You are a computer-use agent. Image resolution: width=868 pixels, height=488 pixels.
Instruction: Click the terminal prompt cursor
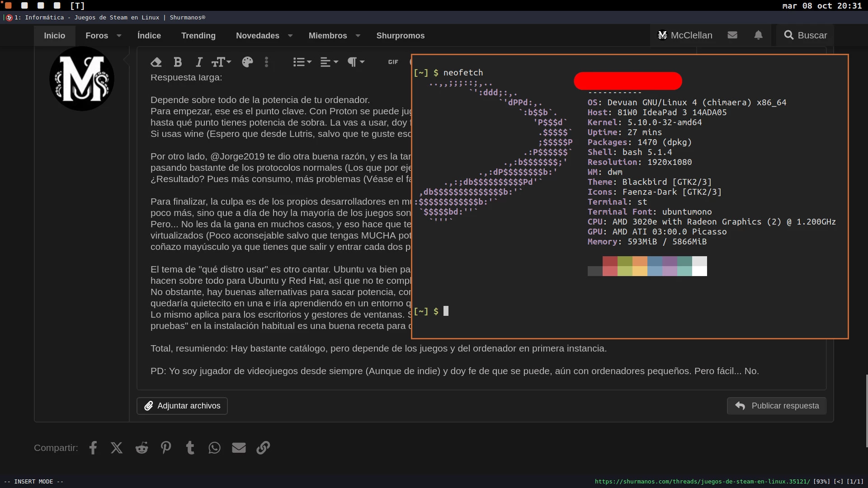coord(446,311)
